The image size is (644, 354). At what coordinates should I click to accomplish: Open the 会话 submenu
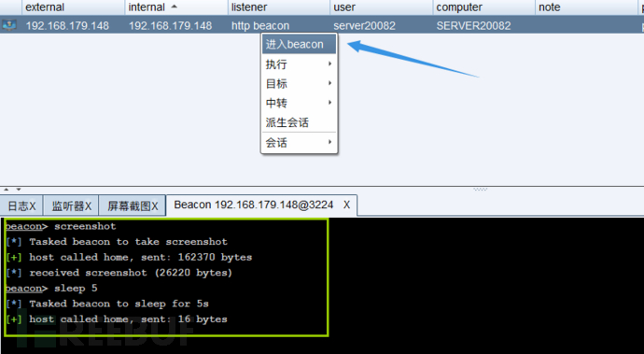299,142
